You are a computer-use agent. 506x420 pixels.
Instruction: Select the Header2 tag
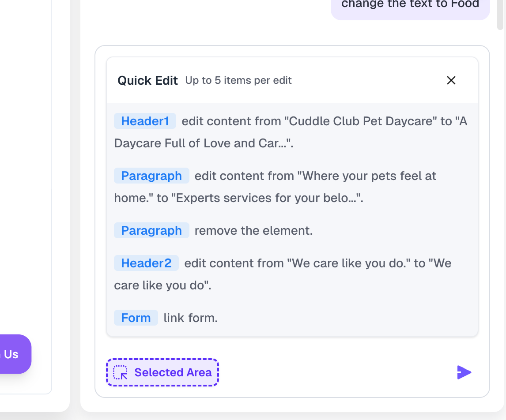[x=146, y=263]
